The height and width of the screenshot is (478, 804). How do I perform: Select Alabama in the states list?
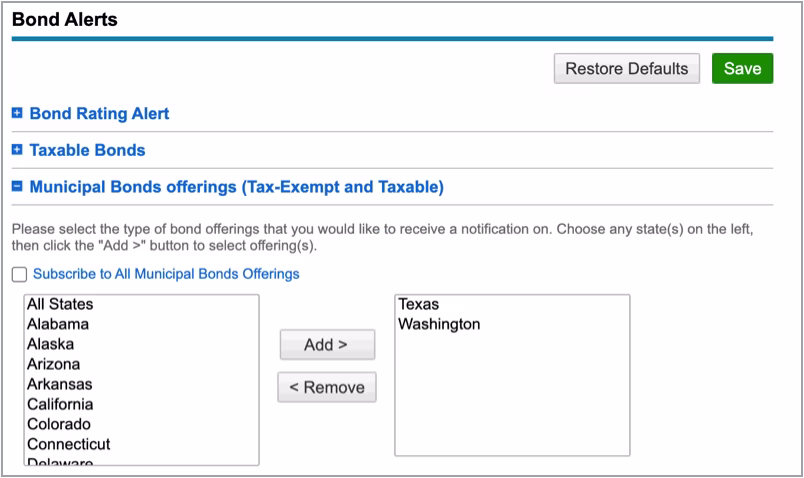(x=58, y=324)
